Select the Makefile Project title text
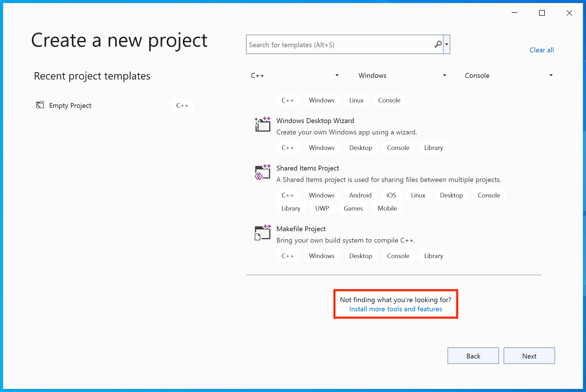Screen dimensions: 586x392 [x=301, y=229]
